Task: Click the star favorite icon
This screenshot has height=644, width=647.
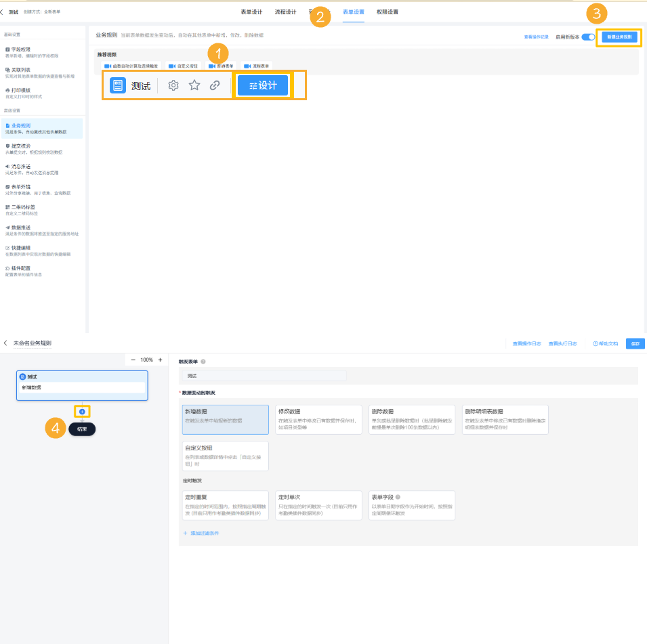Action: (194, 85)
